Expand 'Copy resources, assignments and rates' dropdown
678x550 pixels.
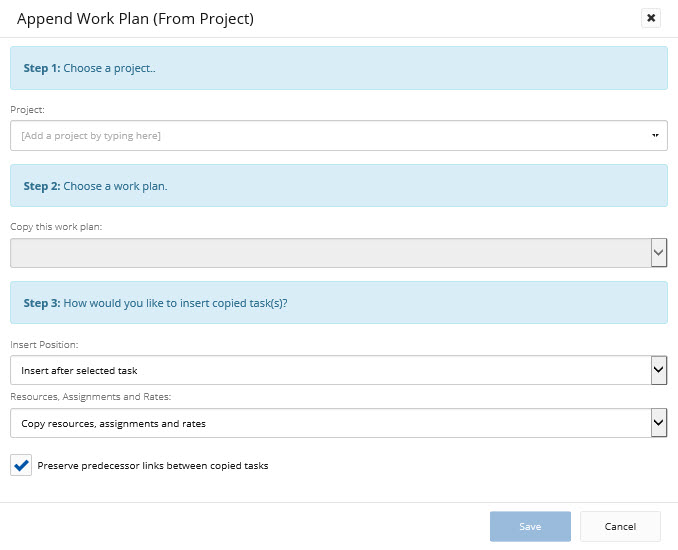[330, 423]
